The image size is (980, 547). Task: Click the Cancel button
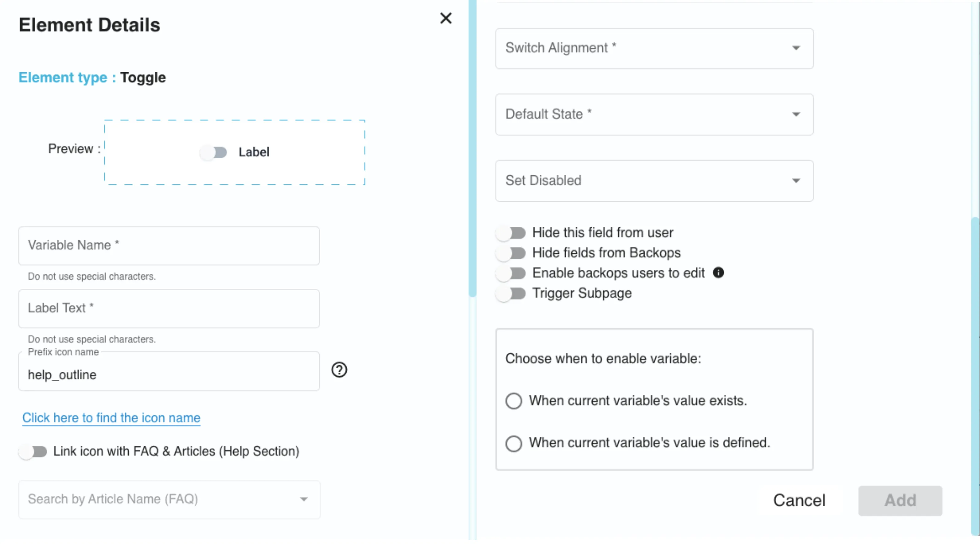click(x=799, y=500)
